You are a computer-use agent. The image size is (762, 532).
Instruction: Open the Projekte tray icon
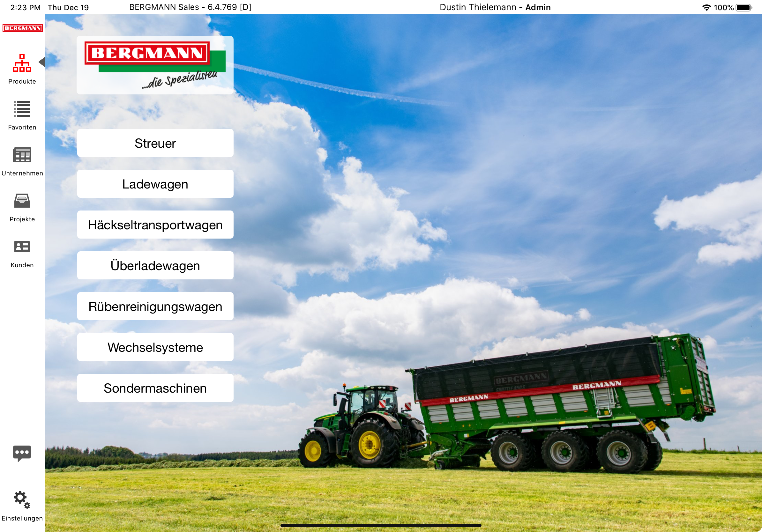pos(22,201)
